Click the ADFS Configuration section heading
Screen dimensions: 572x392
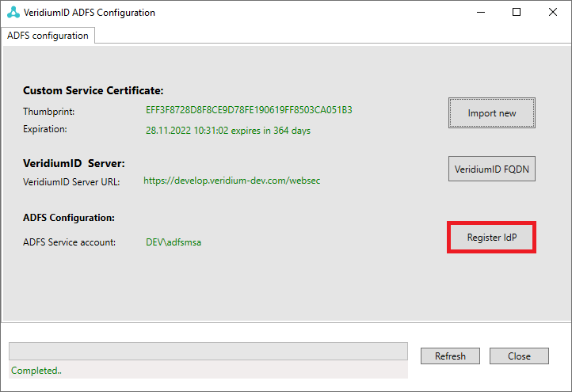click(x=68, y=217)
